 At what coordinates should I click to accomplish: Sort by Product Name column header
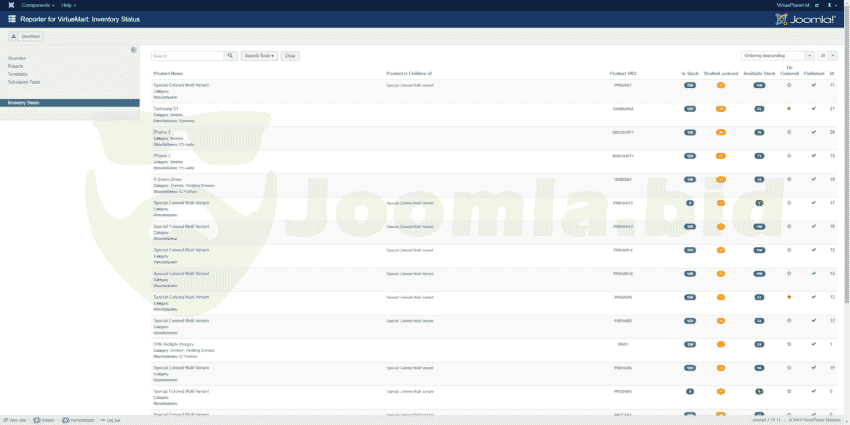pyautogui.click(x=168, y=74)
